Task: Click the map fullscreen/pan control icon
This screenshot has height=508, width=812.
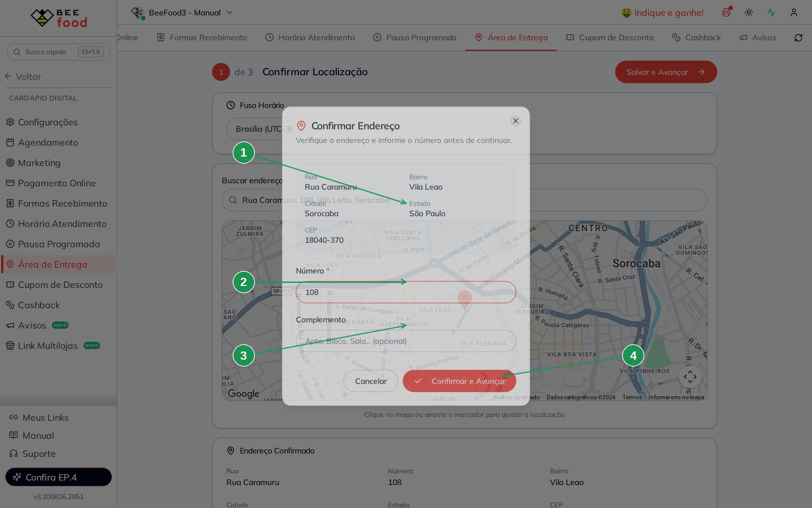Action: 690,377
